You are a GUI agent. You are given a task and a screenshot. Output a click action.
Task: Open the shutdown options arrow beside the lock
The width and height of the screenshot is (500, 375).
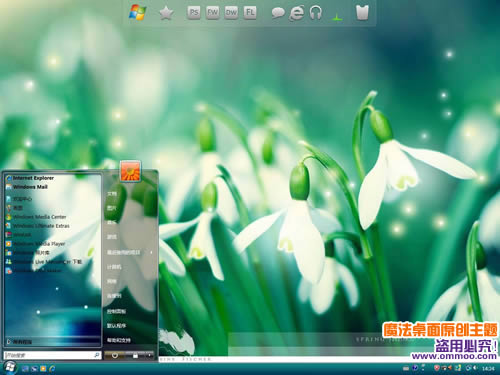pos(149,356)
